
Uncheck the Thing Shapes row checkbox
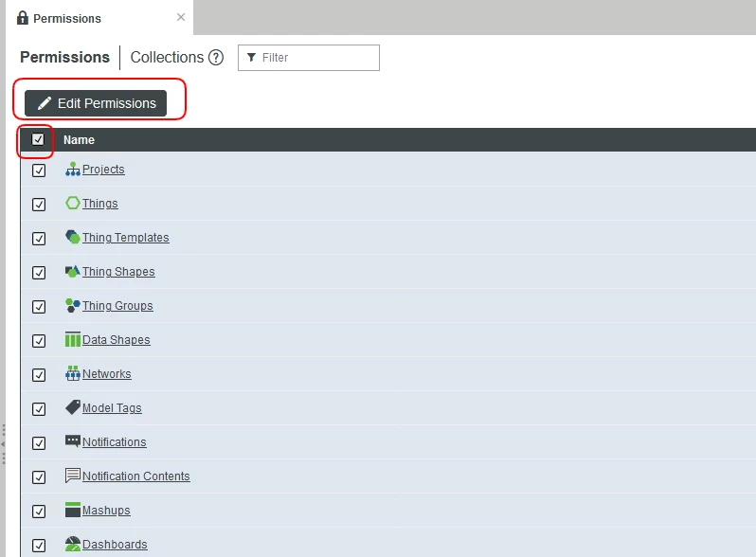click(39, 273)
